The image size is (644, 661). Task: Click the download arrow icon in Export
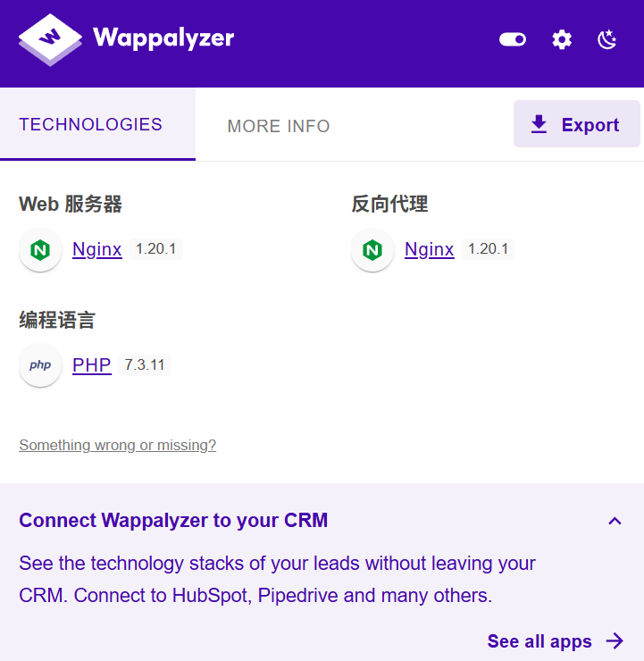539,124
